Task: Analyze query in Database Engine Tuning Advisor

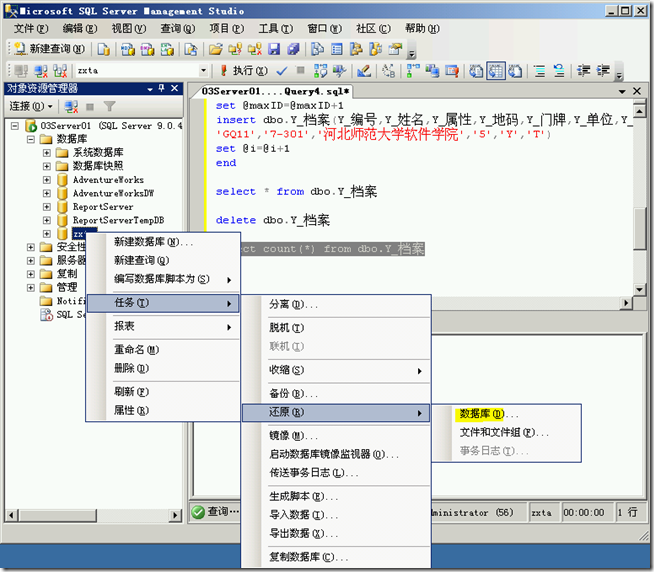Action: (340, 71)
